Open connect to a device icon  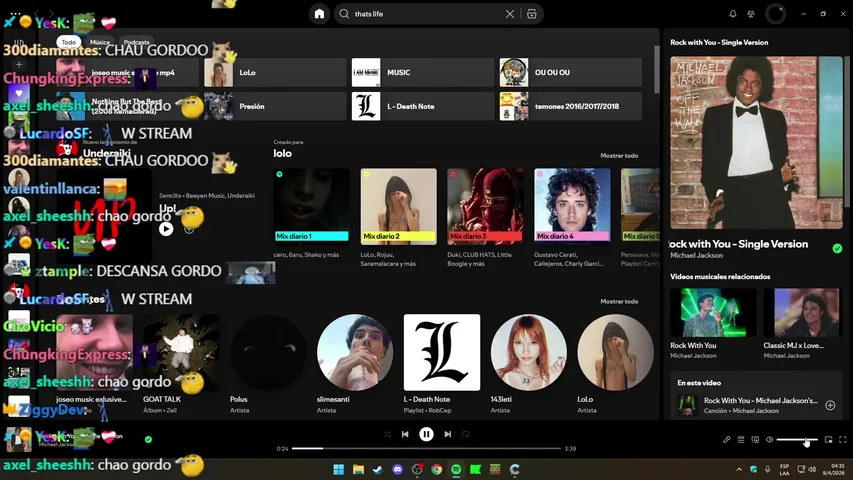click(x=755, y=440)
